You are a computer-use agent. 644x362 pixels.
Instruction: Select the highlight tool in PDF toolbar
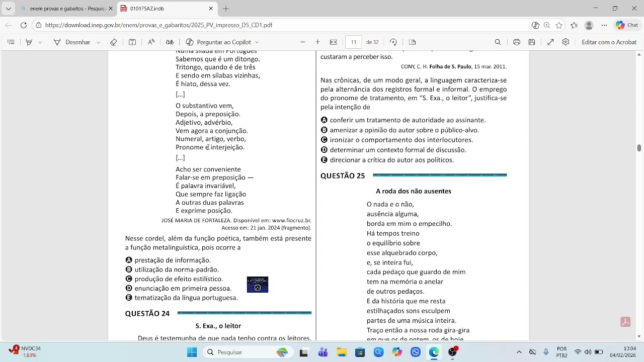tap(29, 42)
